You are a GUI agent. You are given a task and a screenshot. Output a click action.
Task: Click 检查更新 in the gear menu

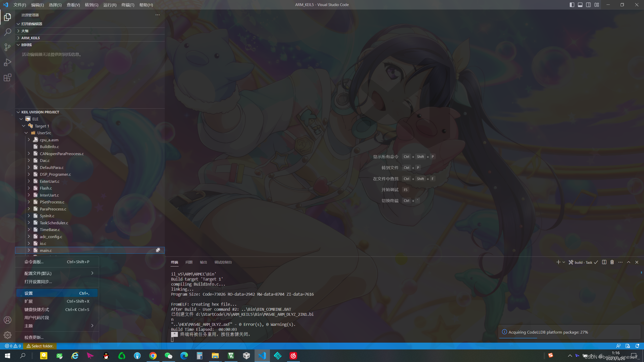pos(34,337)
